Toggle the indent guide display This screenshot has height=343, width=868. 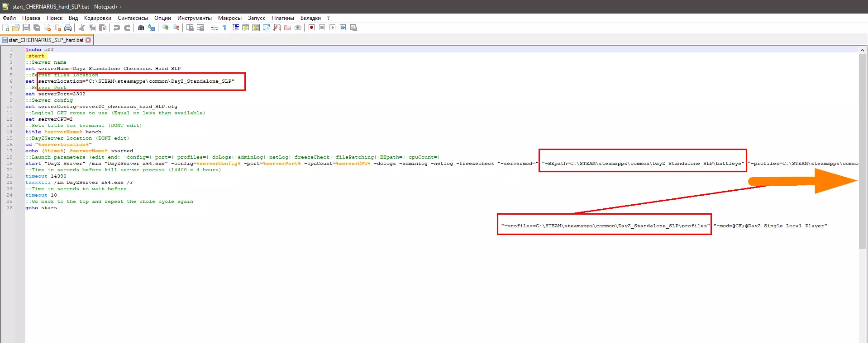235,28
